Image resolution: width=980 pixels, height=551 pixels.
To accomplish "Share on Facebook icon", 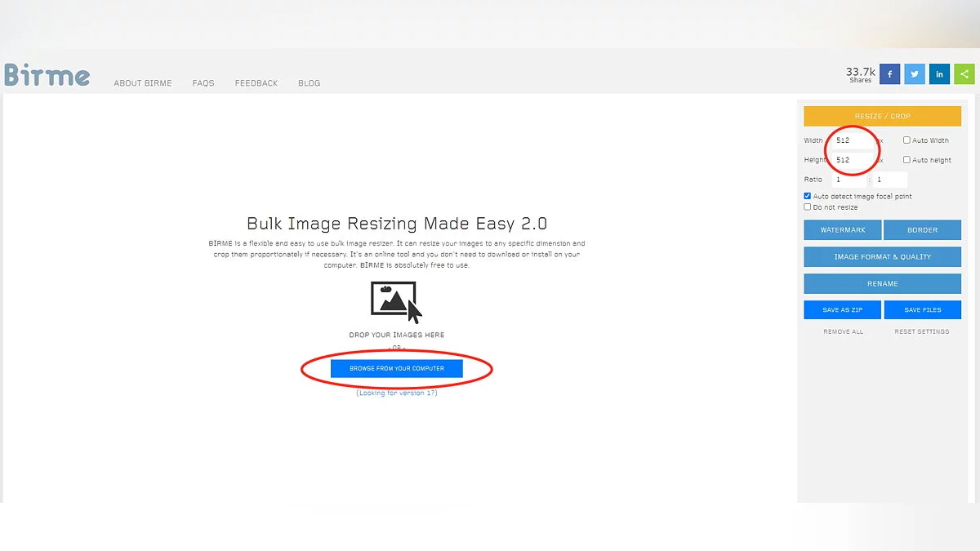I will [x=890, y=74].
